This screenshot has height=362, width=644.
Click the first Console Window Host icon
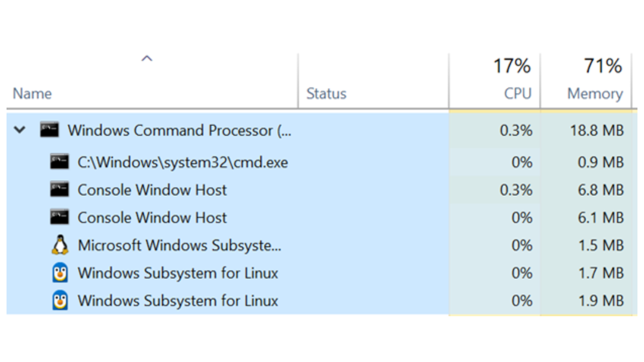(59, 190)
